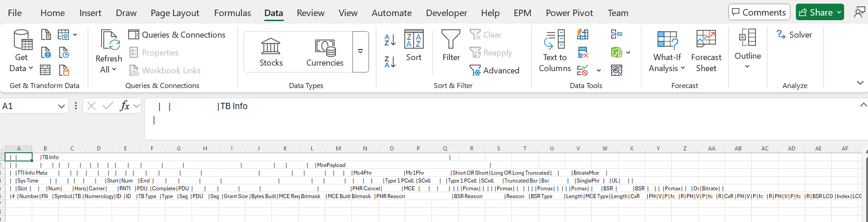Sort Z to A descending

tap(390, 62)
